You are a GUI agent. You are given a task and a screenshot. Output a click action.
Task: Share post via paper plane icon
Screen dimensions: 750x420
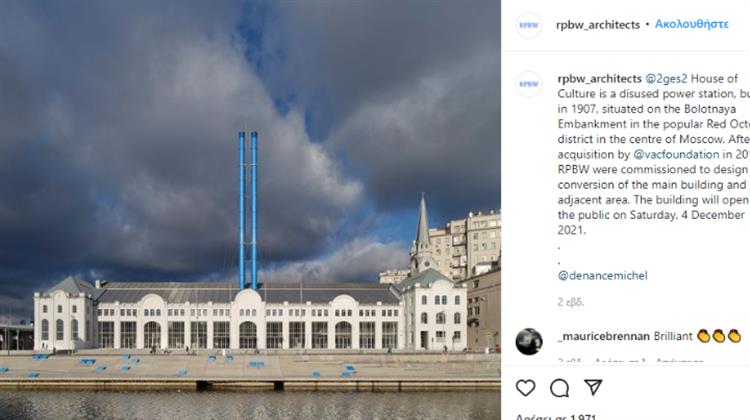click(593, 387)
